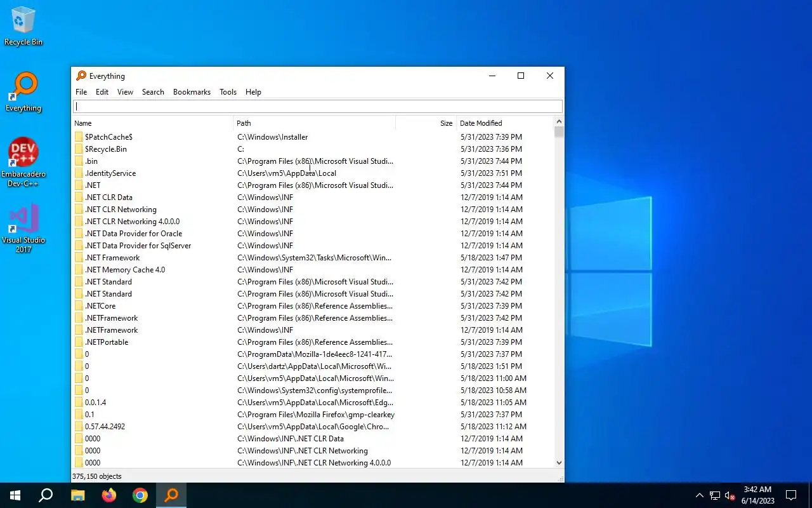Click path C:\Windows\INF\.NET CLR Data

click(291, 439)
